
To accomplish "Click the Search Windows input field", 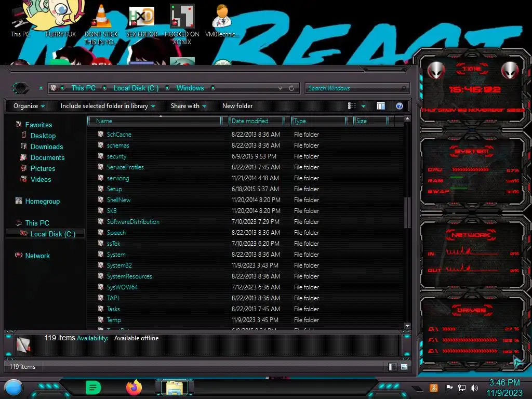I will click(x=356, y=88).
